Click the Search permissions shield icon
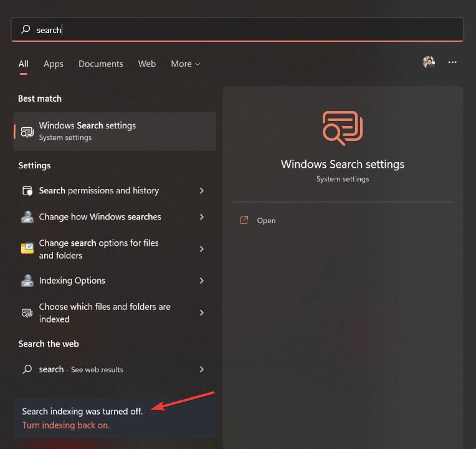The image size is (476, 449). [x=27, y=191]
